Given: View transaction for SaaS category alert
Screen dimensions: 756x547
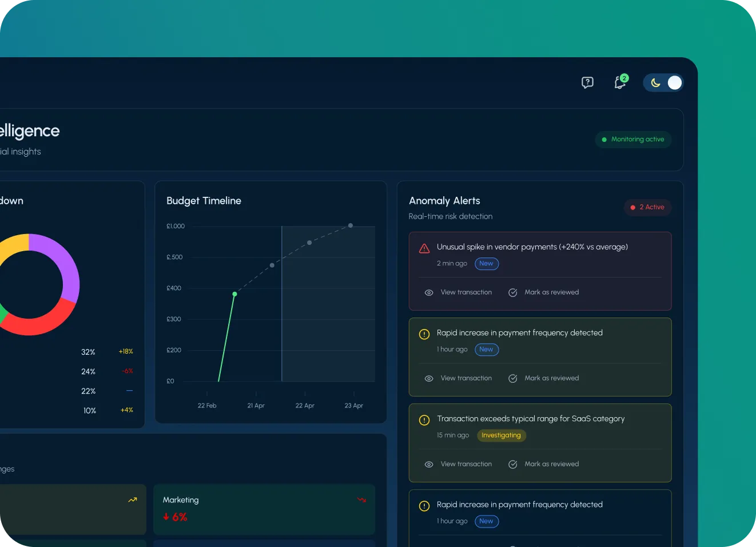Looking at the screenshot, I should point(466,464).
